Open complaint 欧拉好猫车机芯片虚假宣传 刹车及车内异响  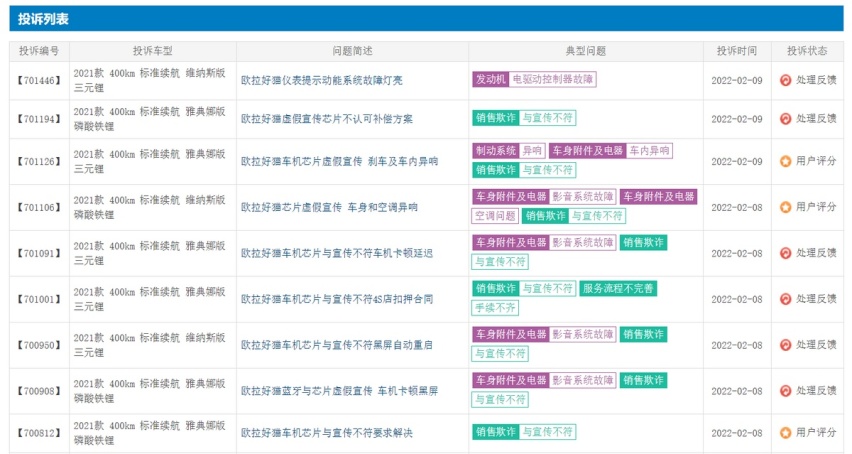[339, 161]
